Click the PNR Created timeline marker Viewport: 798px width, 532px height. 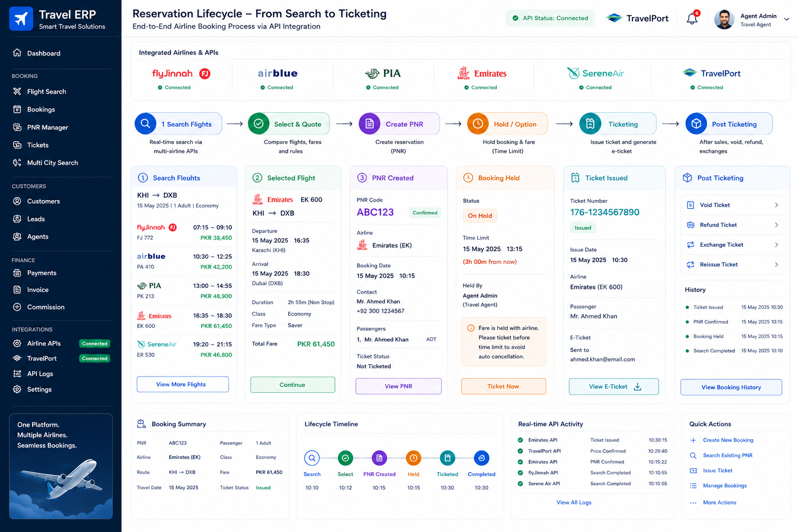pyautogui.click(x=379, y=458)
